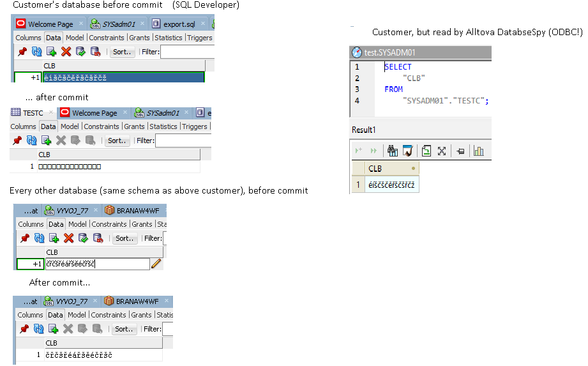Click Freeze View pin in TESTC panel
588x366 pixels.
click(17, 141)
